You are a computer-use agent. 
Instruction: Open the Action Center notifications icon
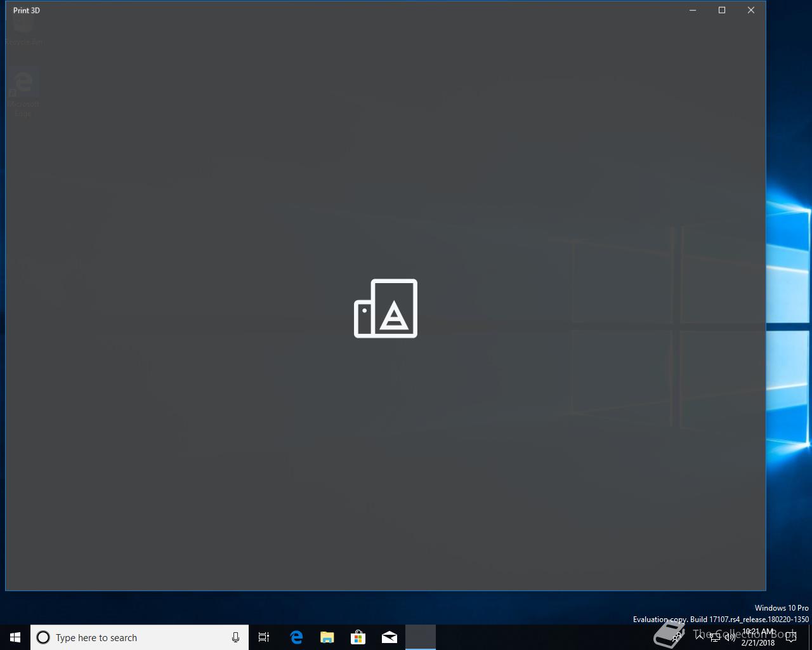791,637
